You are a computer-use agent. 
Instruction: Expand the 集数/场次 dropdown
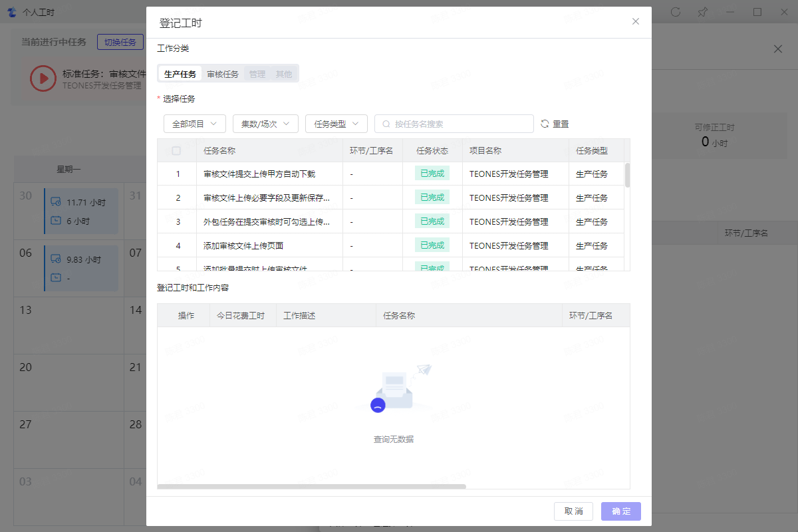[x=265, y=124]
